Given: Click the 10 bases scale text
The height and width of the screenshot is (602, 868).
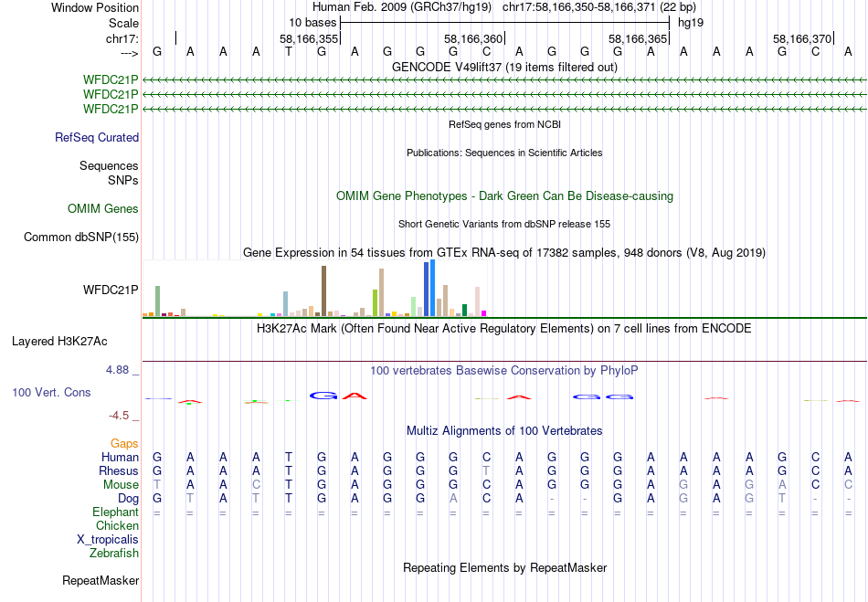Looking at the screenshot, I should point(312,23).
